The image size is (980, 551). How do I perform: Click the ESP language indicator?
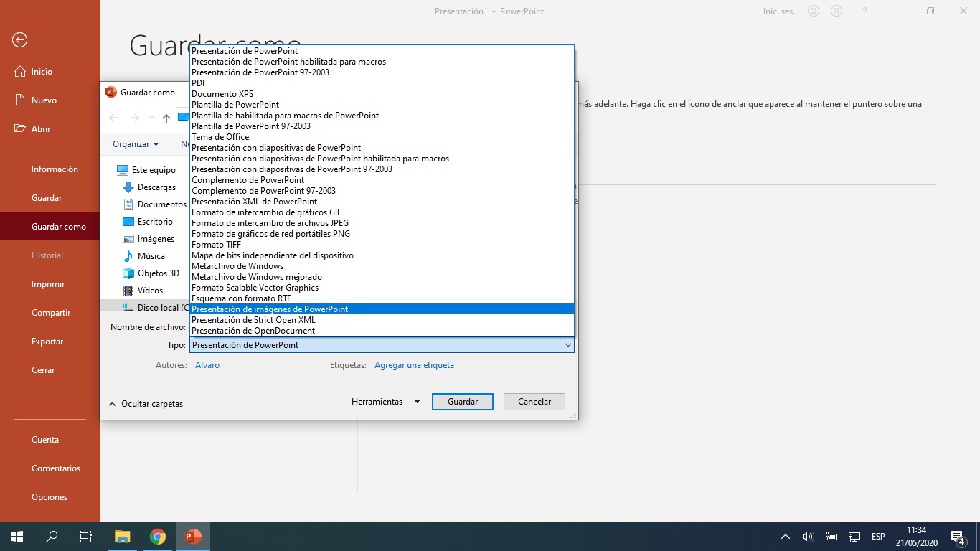(878, 537)
